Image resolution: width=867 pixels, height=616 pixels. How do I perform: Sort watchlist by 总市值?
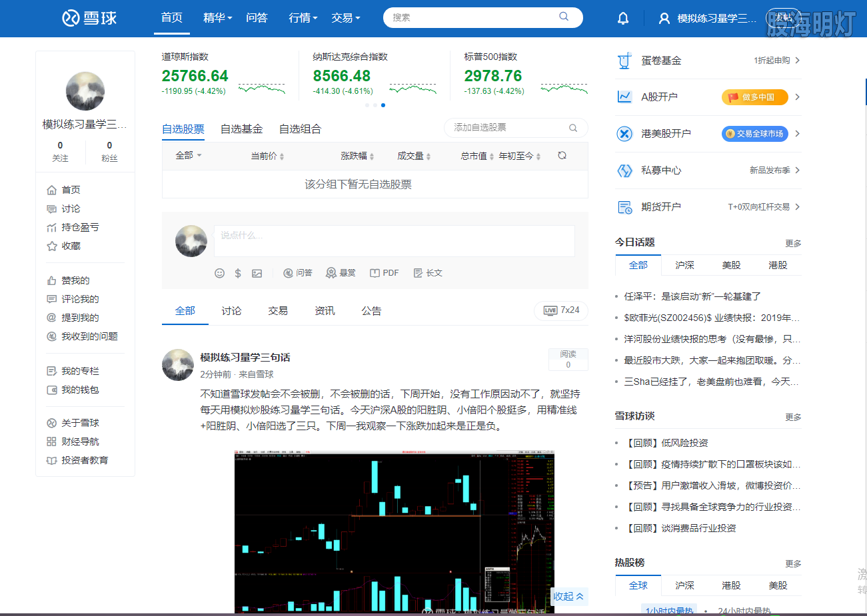[x=477, y=156]
